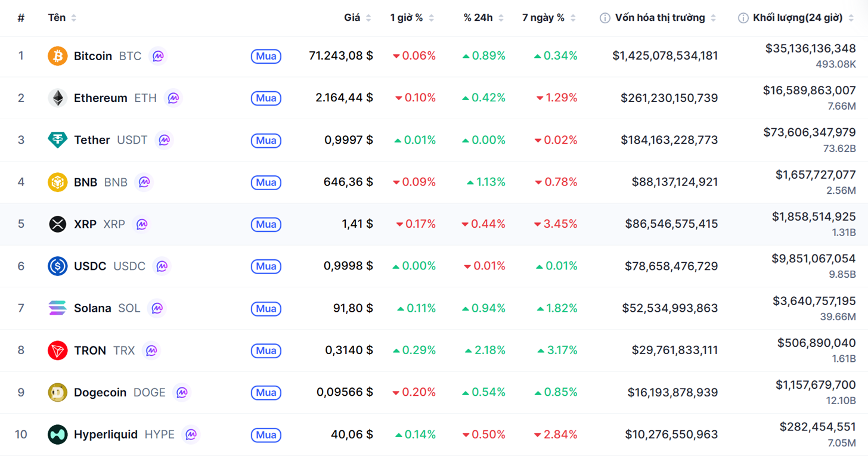Open the Ethereum name link

point(101,98)
